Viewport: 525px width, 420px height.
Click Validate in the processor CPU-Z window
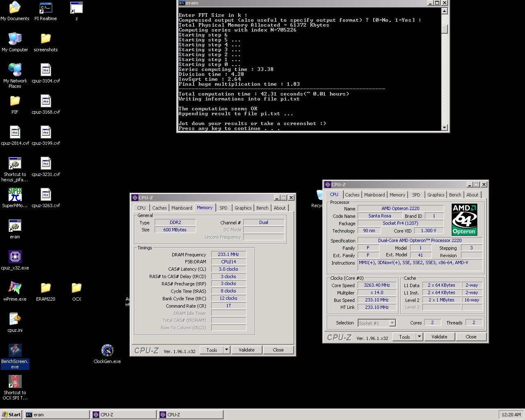point(439,337)
